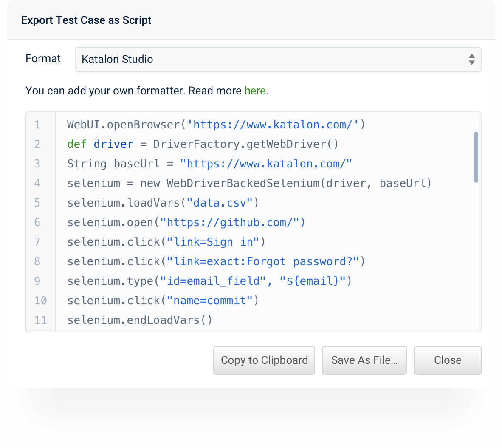Place cursor in String baseUrl line
502x448 pixels.
210,164
